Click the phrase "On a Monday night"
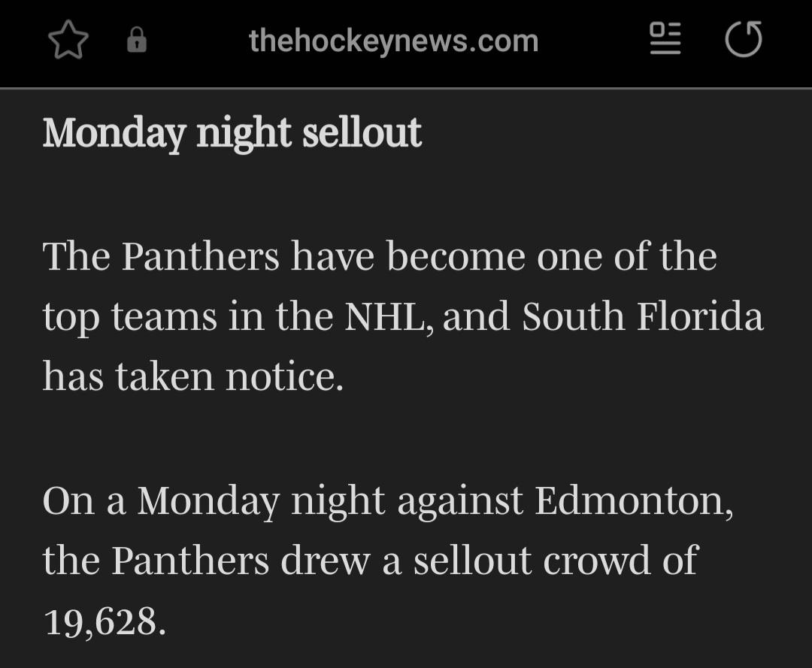This screenshot has width=812, height=668. click(x=214, y=500)
